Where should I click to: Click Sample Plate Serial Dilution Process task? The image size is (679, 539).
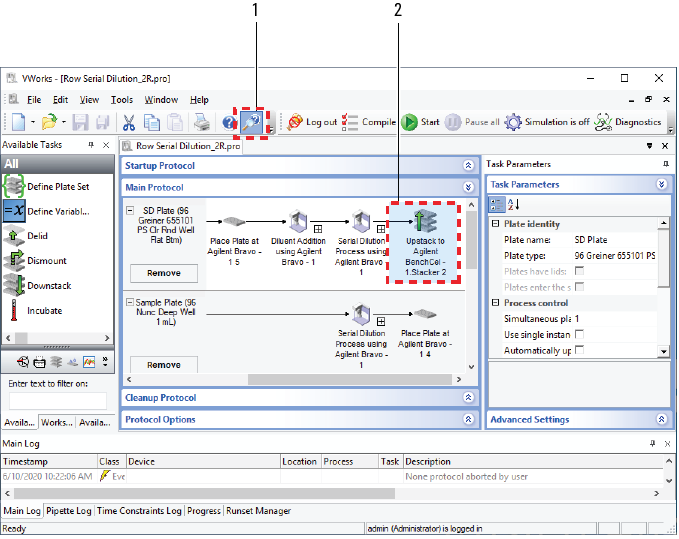tap(361, 336)
